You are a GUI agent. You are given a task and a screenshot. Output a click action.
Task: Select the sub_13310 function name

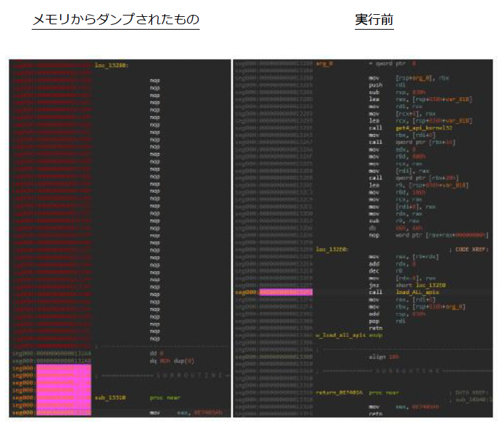(110, 398)
